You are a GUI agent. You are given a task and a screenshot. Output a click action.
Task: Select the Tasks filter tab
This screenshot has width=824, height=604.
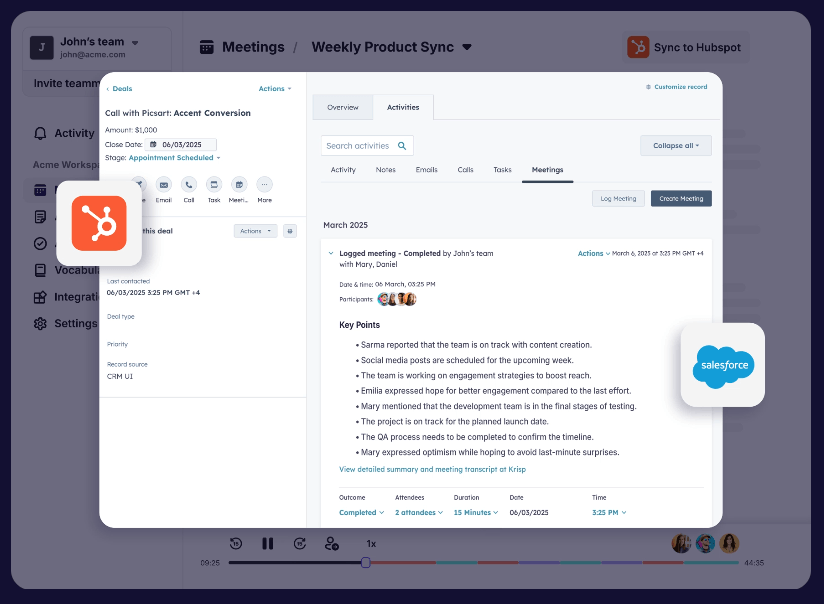click(502, 170)
